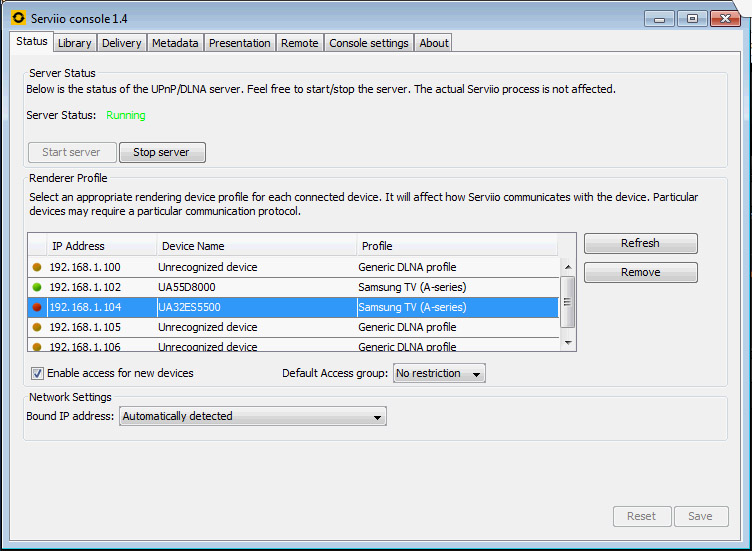Click the red status dot for 192.168.1.104

click(x=37, y=307)
